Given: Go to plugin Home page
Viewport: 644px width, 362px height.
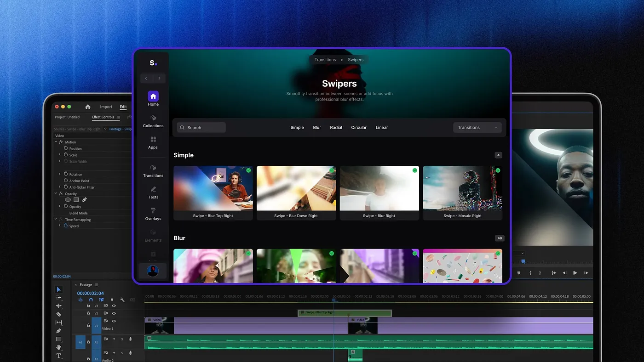Looking at the screenshot, I should [153, 98].
